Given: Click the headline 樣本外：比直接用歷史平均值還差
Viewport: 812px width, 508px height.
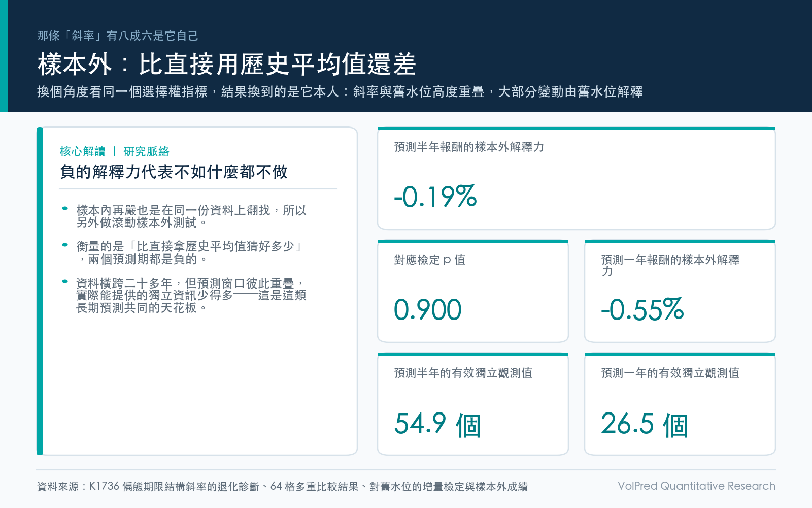Looking at the screenshot, I should [227, 65].
